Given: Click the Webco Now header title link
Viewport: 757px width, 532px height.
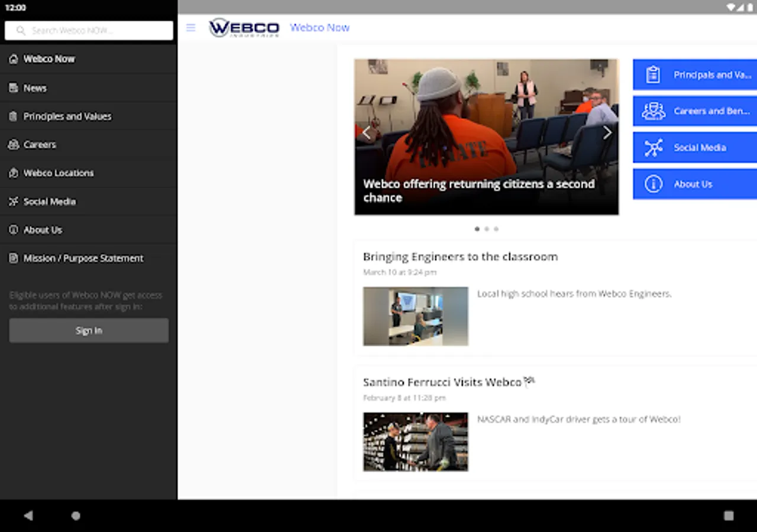Looking at the screenshot, I should (x=319, y=28).
